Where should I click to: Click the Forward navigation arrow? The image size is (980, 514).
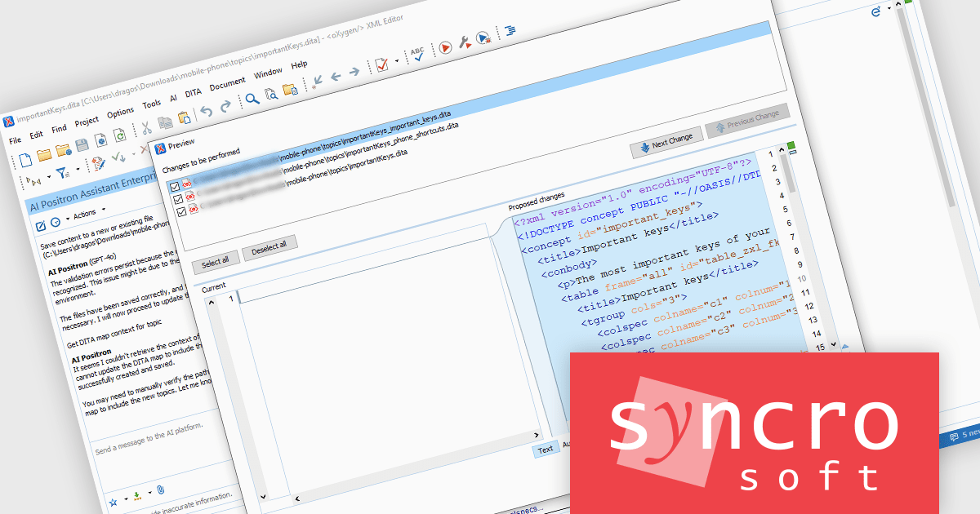point(354,72)
